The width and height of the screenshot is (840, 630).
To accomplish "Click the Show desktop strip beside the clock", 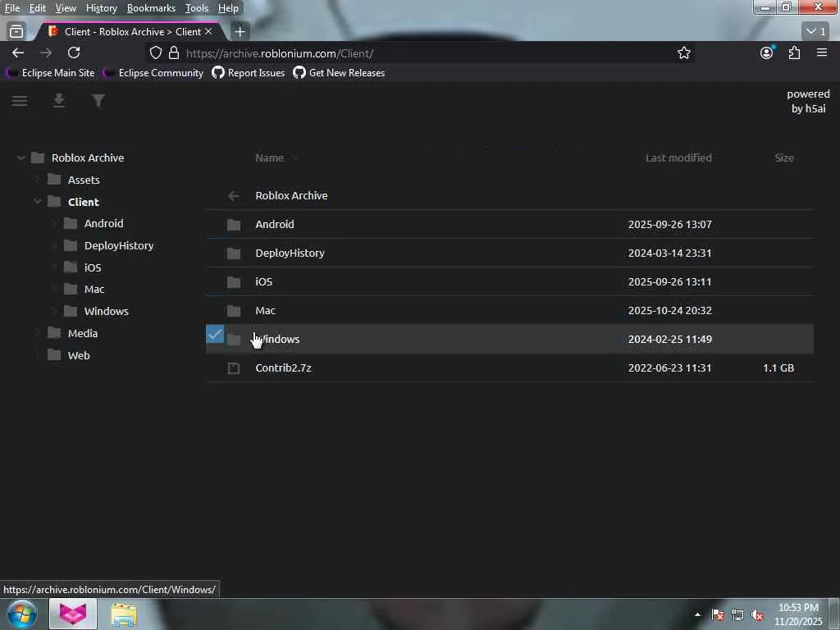I will click(834, 614).
